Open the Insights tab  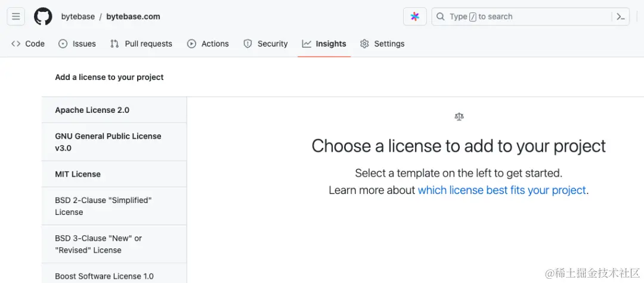[324, 44]
